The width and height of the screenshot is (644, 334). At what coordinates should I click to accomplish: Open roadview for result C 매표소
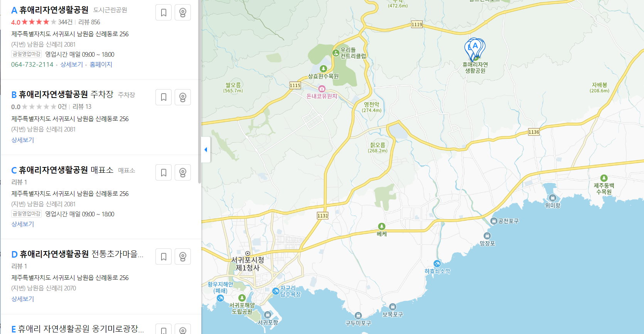(183, 172)
